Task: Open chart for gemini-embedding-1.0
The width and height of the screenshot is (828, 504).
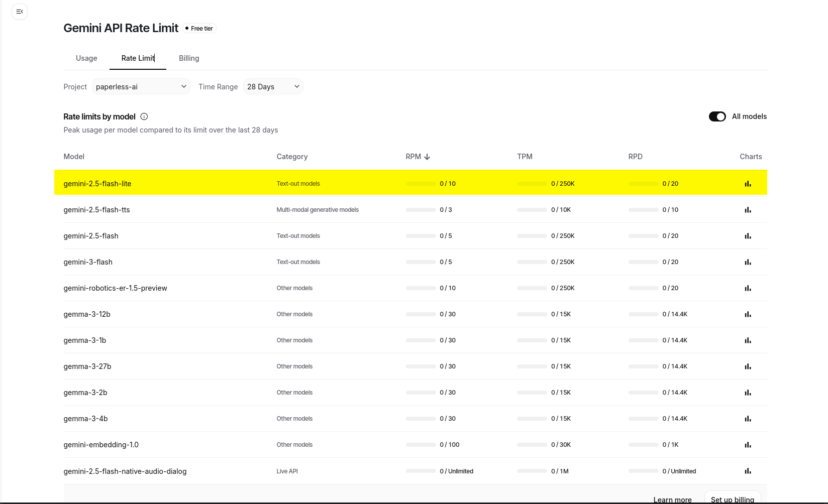Action: (x=748, y=445)
